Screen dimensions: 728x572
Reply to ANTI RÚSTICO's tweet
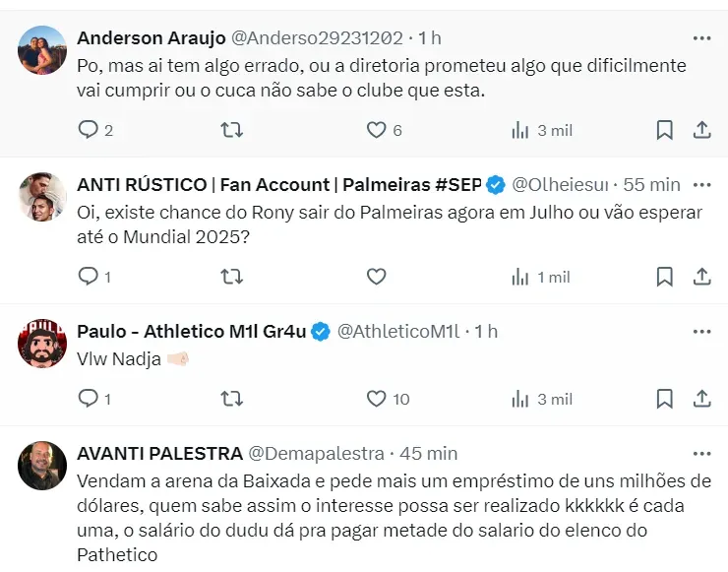[x=89, y=277]
